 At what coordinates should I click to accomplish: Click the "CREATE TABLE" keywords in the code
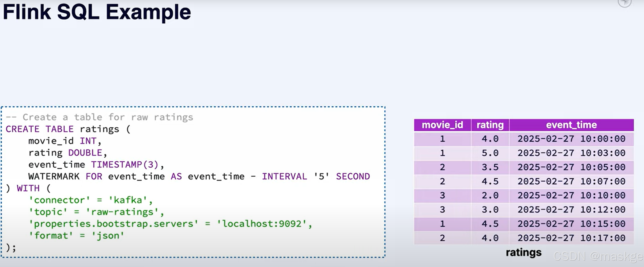tap(39, 129)
